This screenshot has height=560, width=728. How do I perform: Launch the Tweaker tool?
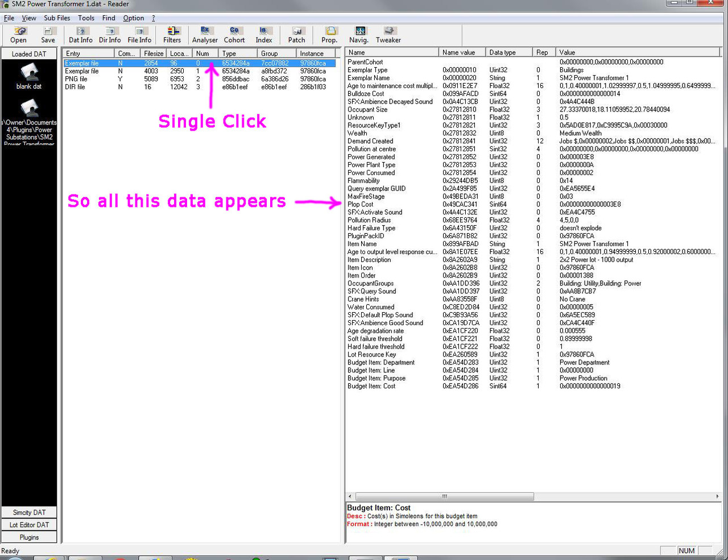pos(388,35)
